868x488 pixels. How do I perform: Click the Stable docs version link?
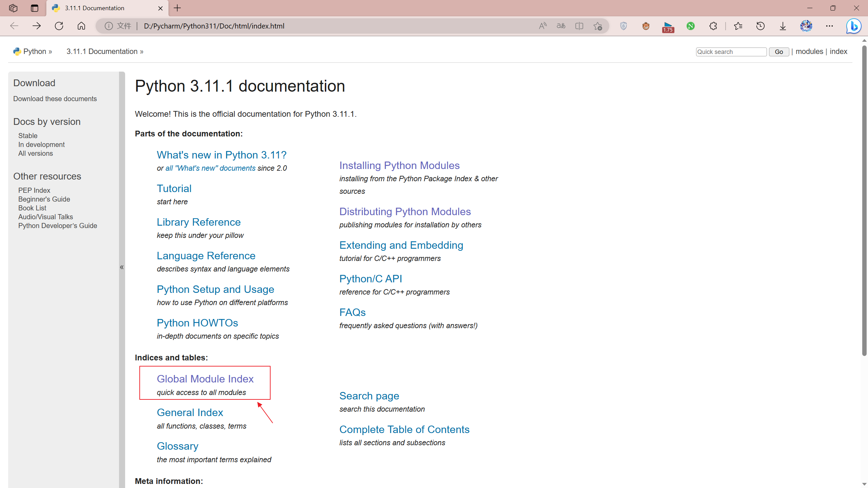point(27,135)
